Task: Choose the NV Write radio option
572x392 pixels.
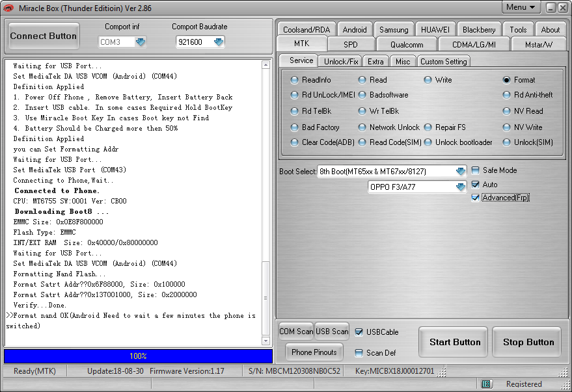Action: pyautogui.click(x=506, y=127)
